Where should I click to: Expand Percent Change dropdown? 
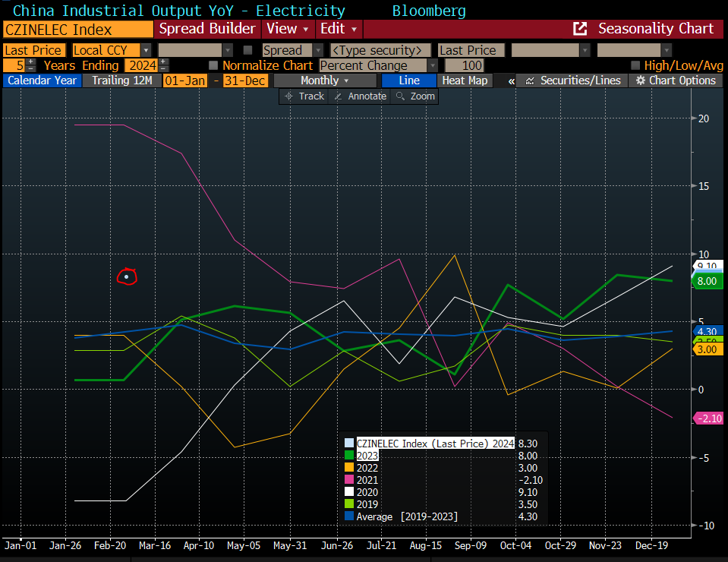tap(432, 65)
